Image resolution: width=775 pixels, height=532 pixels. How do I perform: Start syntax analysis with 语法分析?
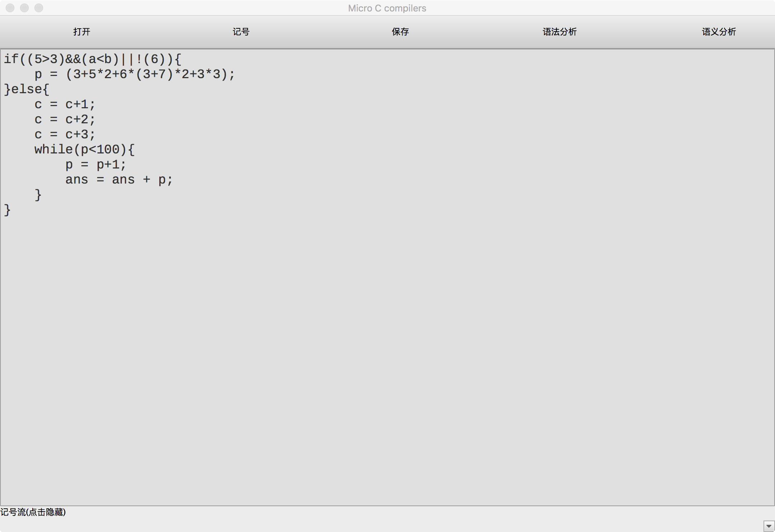pos(559,32)
